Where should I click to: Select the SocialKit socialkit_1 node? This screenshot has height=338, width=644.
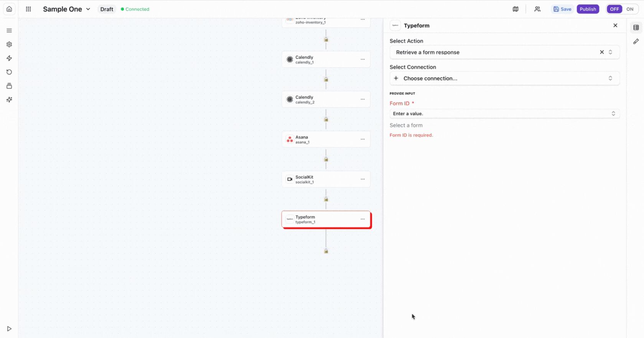pos(326,179)
